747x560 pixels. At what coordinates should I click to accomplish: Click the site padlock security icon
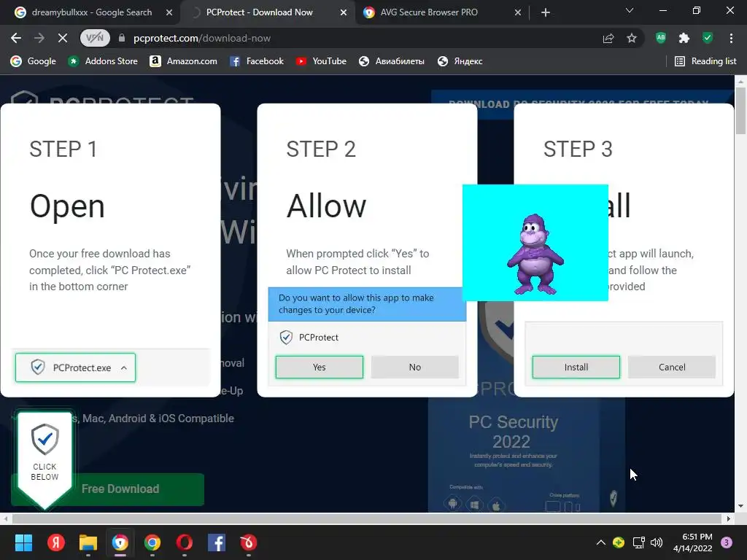[x=122, y=38]
